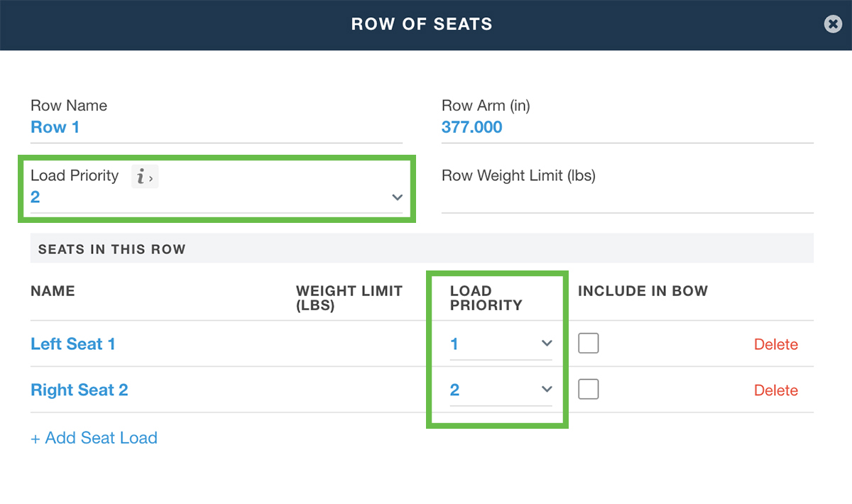The image size is (852, 504).
Task: Close the Row of Seats dialog
Action: tap(833, 24)
